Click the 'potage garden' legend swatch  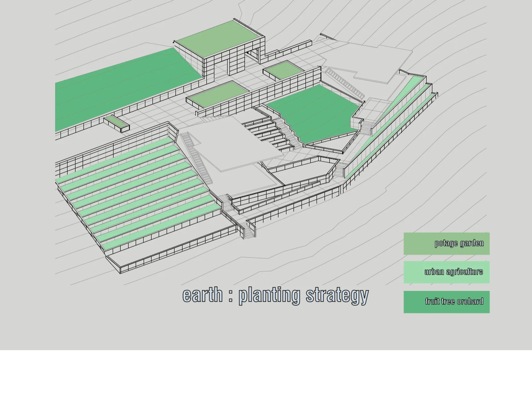pyautogui.click(x=447, y=244)
